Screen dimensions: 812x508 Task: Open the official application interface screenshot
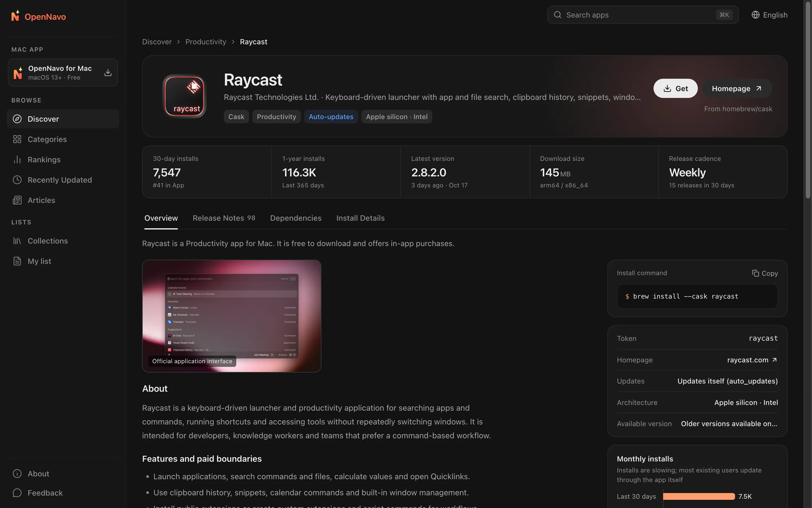coord(231,316)
